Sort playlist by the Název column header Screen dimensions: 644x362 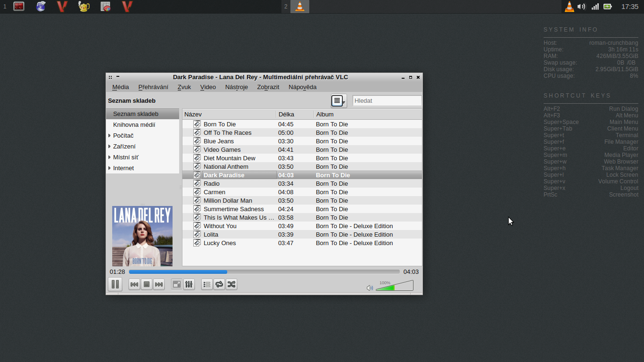pos(229,115)
